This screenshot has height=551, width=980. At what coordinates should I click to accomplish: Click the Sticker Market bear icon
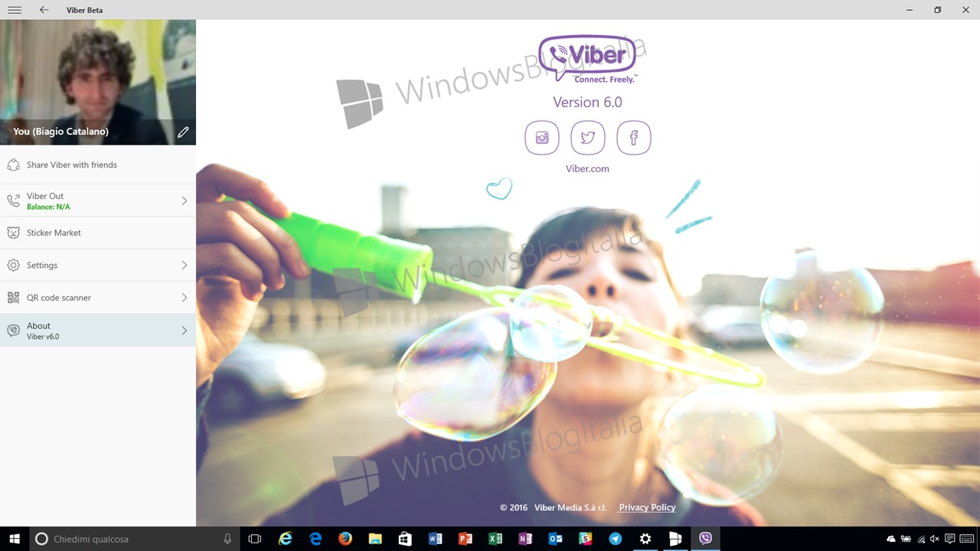click(13, 233)
